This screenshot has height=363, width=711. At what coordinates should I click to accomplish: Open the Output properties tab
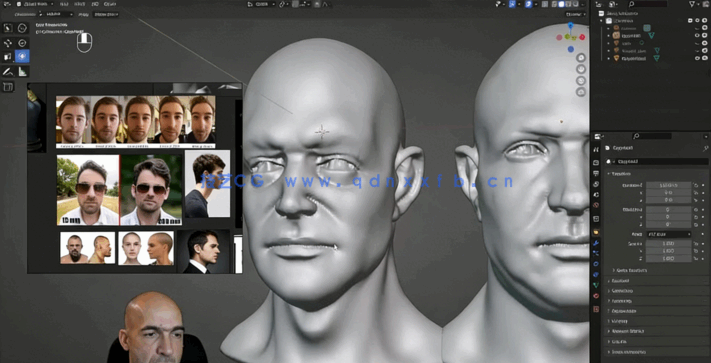point(596,173)
